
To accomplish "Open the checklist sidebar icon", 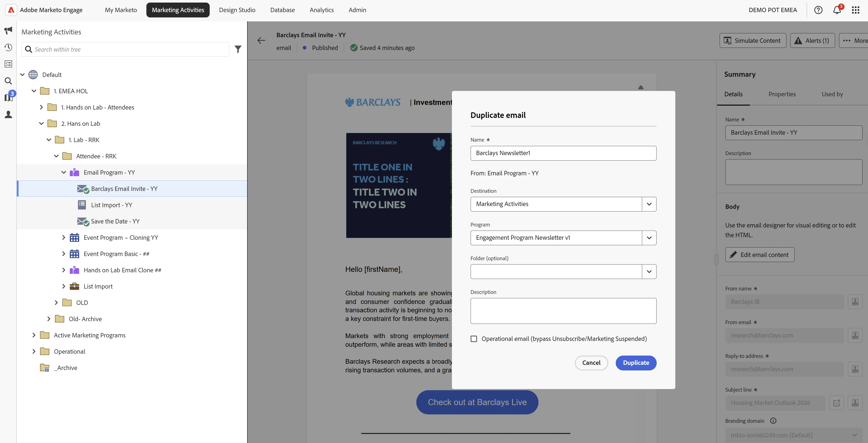I will tap(8, 64).
